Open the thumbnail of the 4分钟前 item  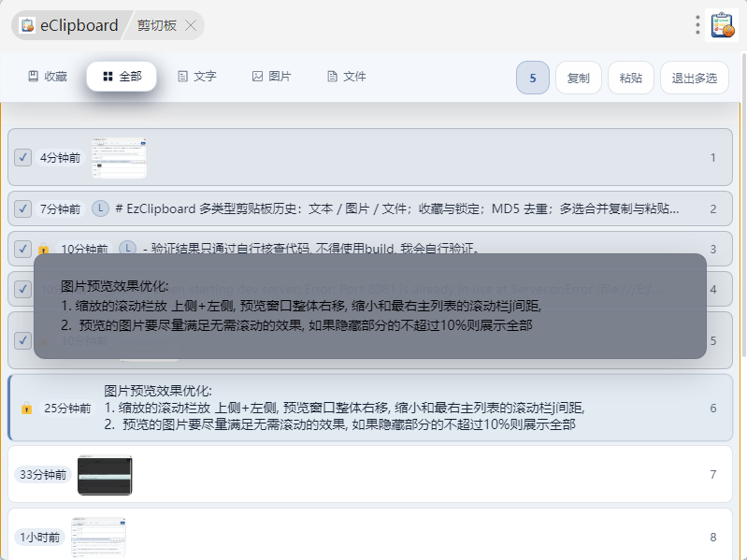point(119,158)
